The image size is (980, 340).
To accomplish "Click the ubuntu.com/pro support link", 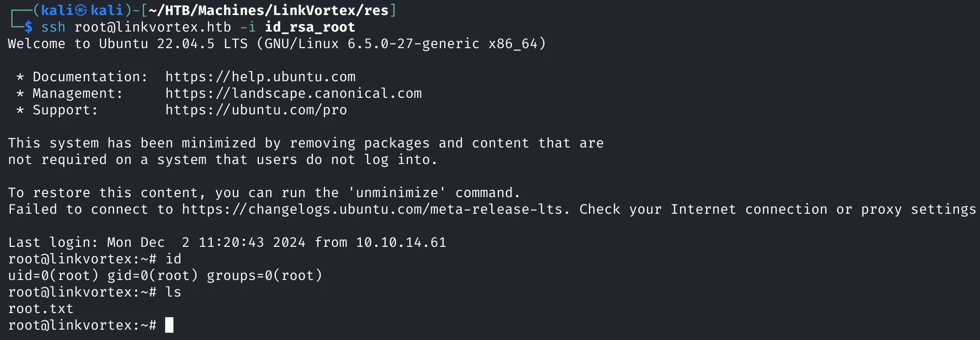I will coord(256,110).
